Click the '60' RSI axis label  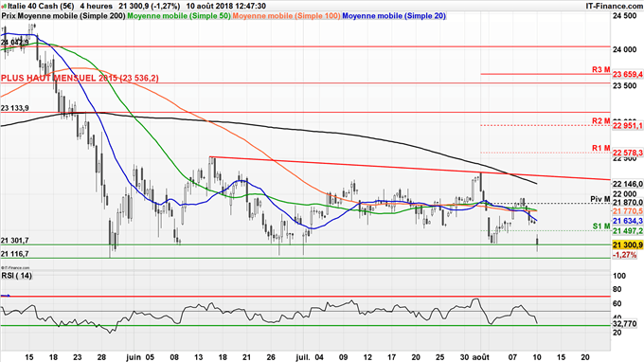tap(617, 303)
